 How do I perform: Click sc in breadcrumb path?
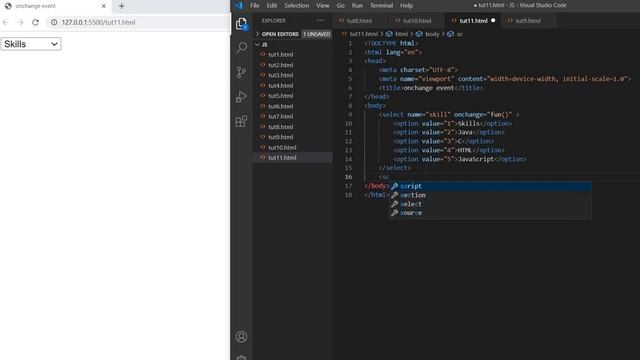tap(460, 34)
